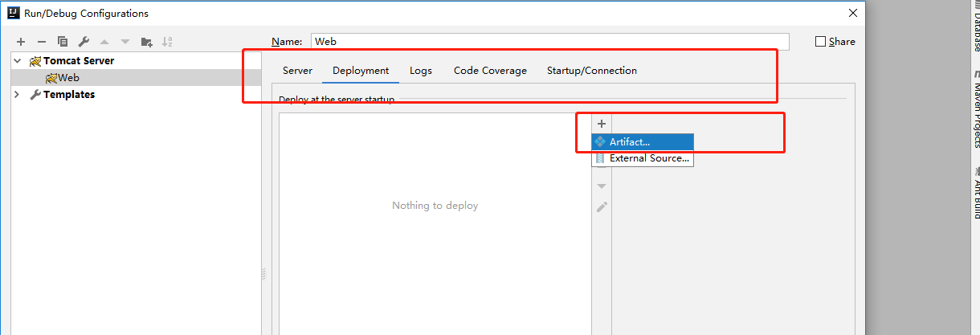Expand the Templates tree node

(x=17, y=95)
